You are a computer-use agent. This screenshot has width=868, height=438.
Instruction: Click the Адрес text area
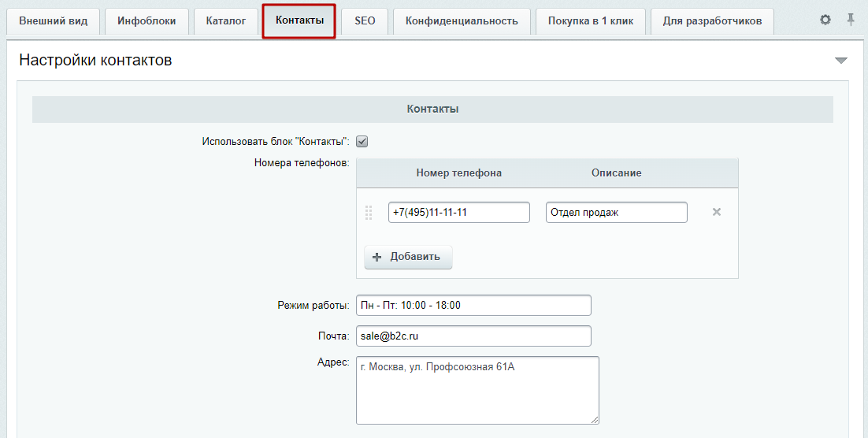tap(477, 391)
